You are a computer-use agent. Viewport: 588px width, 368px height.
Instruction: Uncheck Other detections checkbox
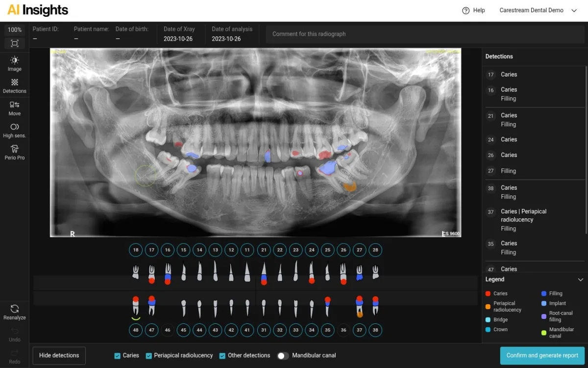tap(222, 356)
